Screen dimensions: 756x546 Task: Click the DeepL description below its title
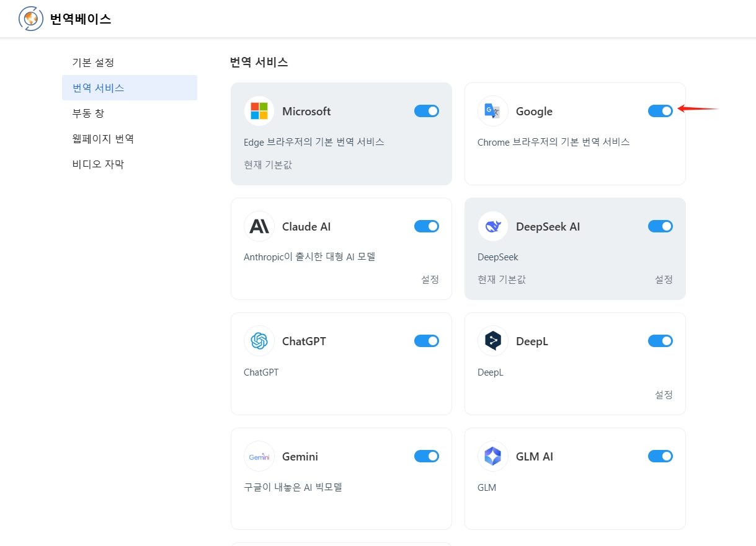coord(490,372)
